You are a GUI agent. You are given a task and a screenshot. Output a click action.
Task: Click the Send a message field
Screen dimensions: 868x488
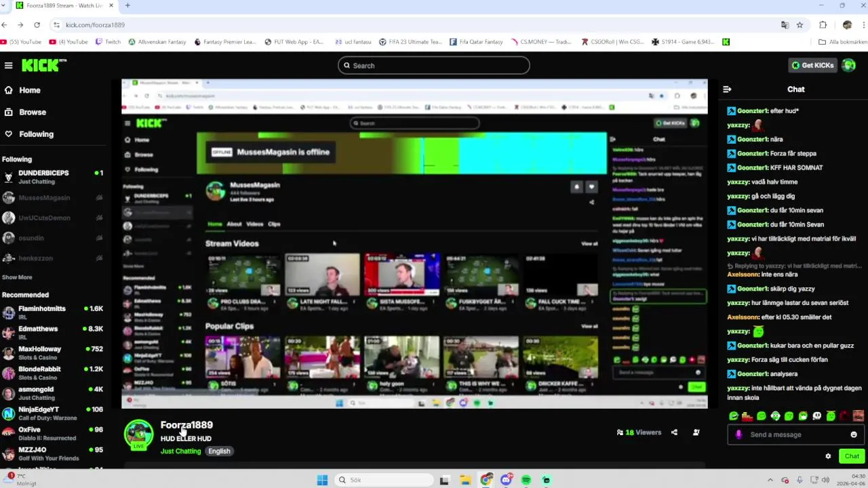[795, 434]
